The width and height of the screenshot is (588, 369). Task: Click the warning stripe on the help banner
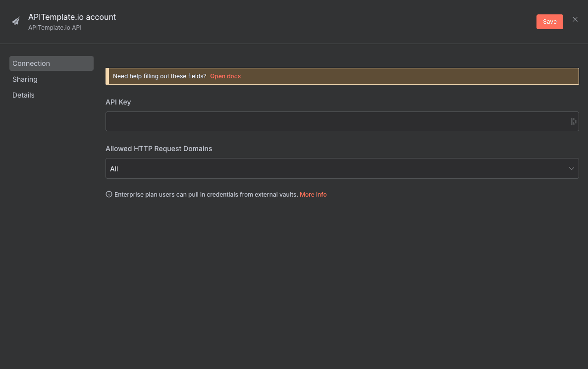[x=107, y=76]
